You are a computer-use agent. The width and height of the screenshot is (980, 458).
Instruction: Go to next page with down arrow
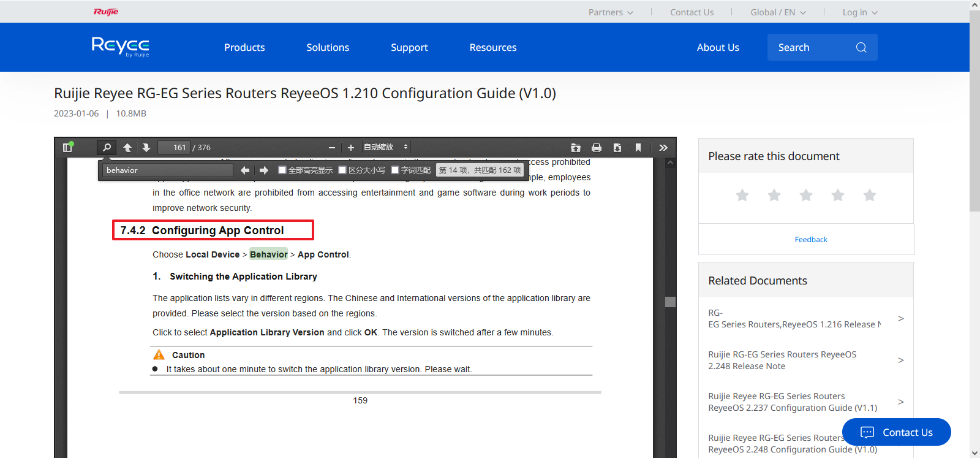click(x=146, y=147)
